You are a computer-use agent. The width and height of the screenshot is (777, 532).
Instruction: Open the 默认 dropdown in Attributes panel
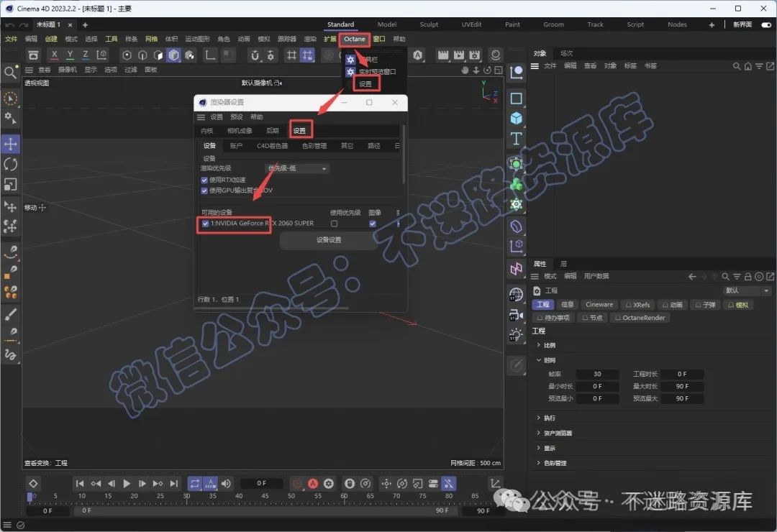[x=747, y=290]
